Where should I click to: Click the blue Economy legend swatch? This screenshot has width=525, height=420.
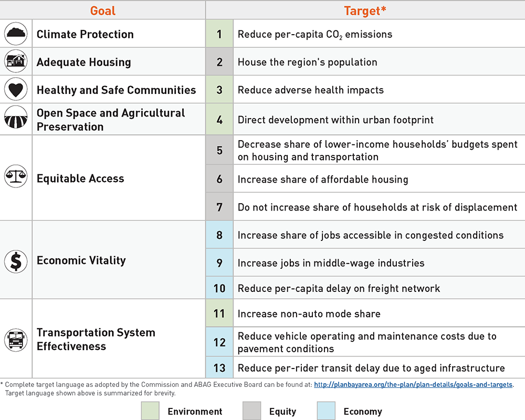[326, 411]
